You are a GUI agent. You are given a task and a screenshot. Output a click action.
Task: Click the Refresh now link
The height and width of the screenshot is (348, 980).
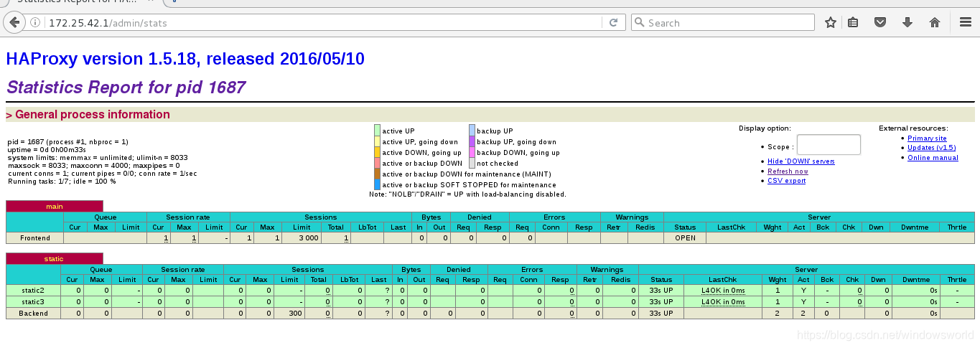pyautogui.click(x=788, y=171)
